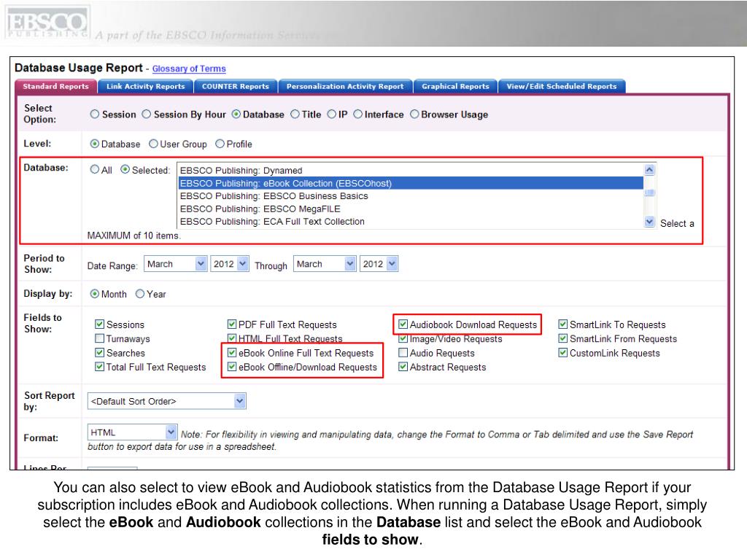Open the Glossary of Terms link
Image resolution: width=747 pixels, height=560 pixels.
[x=189, y=69]
